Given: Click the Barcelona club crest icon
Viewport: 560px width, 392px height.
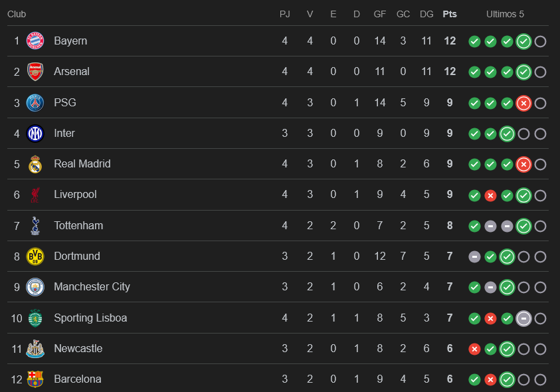Looking at the screenshot, I should point(35,379).
